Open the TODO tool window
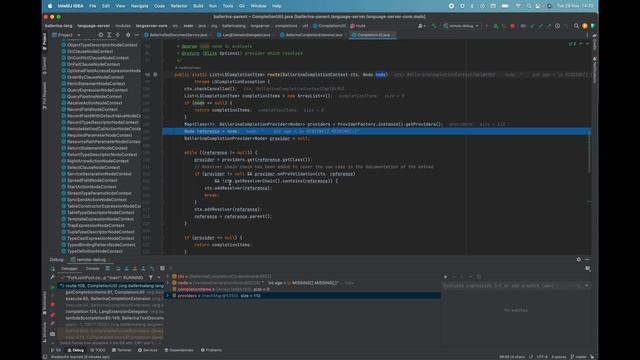 click(98, 350)
